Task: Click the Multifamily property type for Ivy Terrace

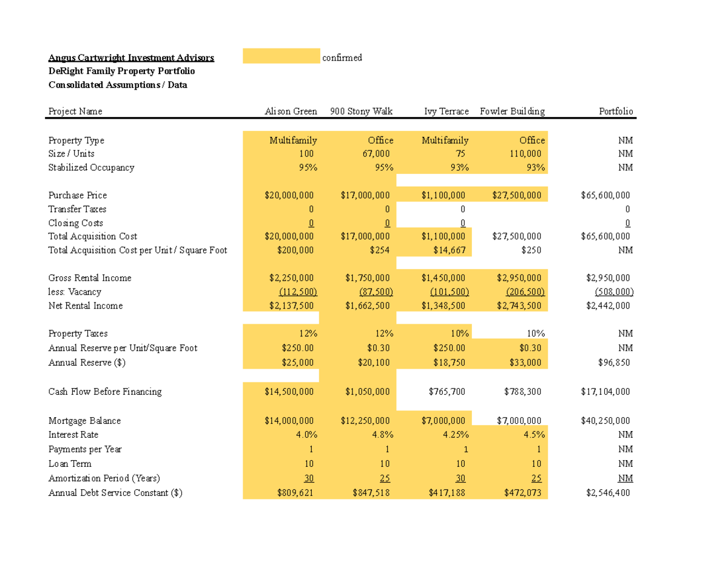Action: (445, 140)
